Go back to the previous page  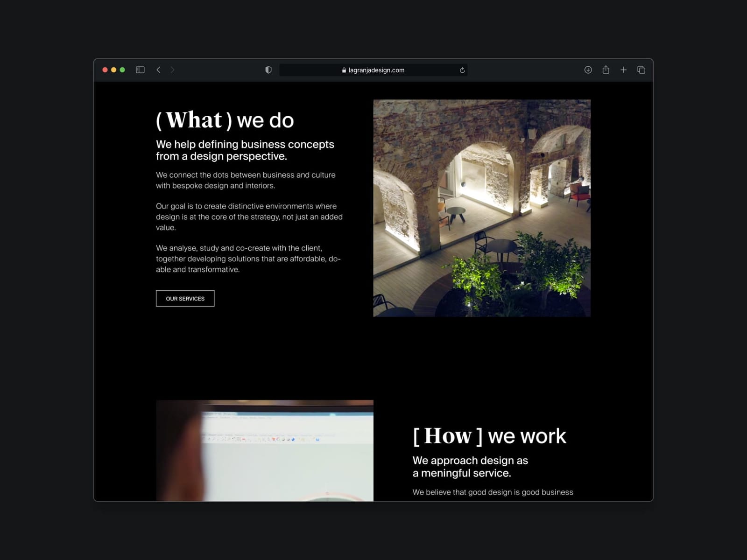pos(159,70)
